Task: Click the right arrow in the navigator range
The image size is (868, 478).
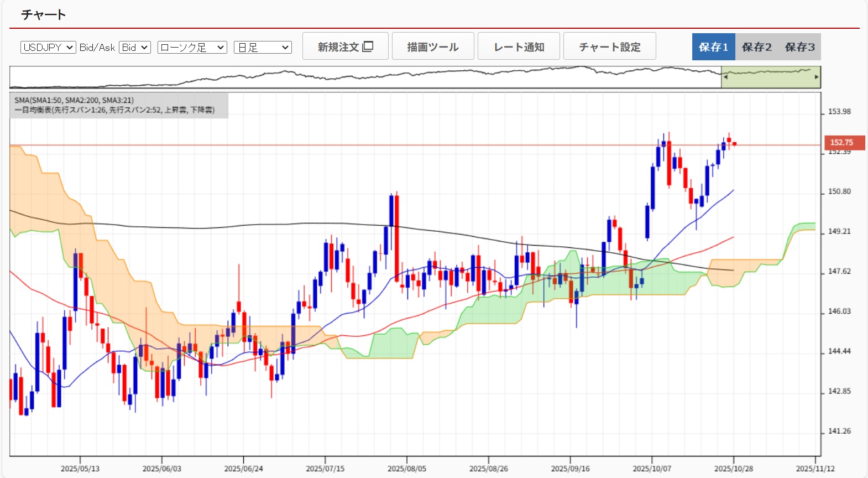Action: click(817, 77)
